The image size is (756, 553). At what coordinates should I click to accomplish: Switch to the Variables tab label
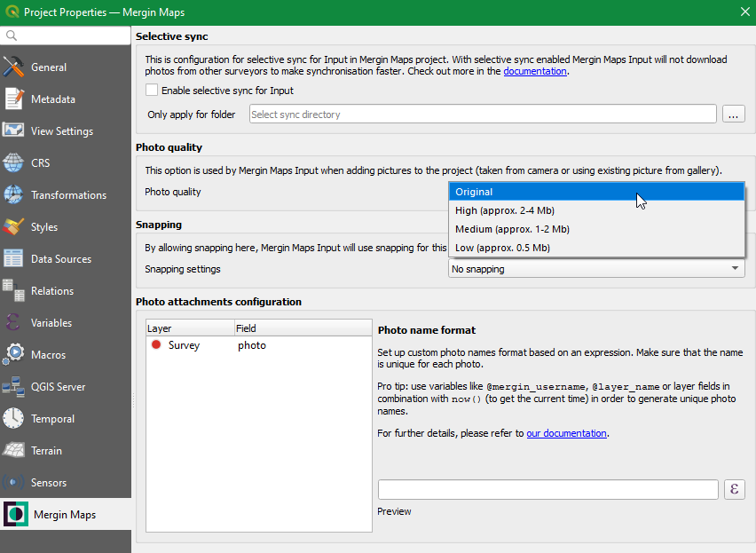[51, 322]
